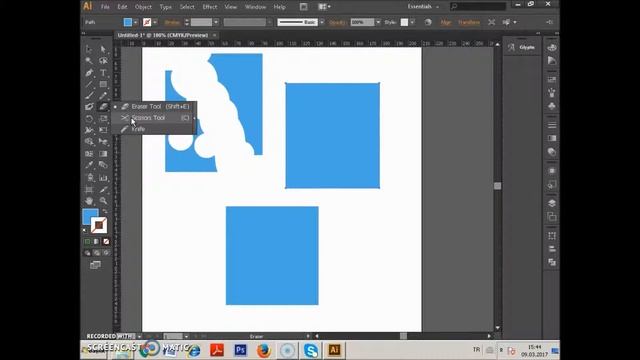Click the vertical scrollbar thumb
This screenshot has height=360, width=640.
coord(497,186)
